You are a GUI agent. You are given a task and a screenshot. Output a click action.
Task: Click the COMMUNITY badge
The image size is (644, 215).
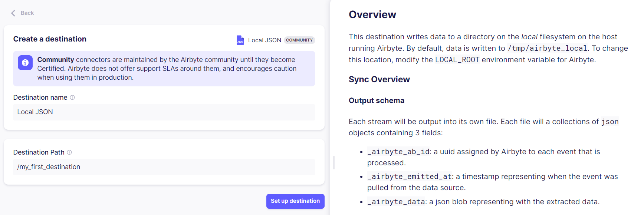pyautogui.click(x=299, y=40)
